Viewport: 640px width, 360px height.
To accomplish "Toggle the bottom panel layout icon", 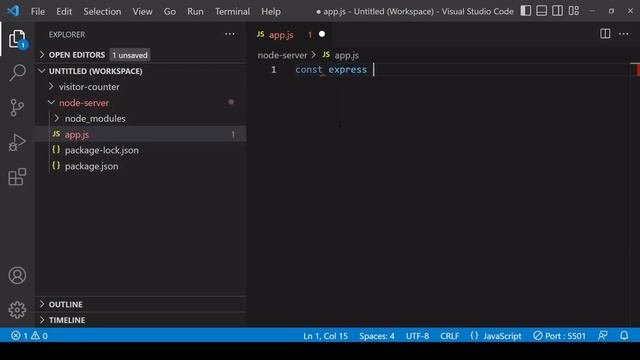I will pos(542,11).
